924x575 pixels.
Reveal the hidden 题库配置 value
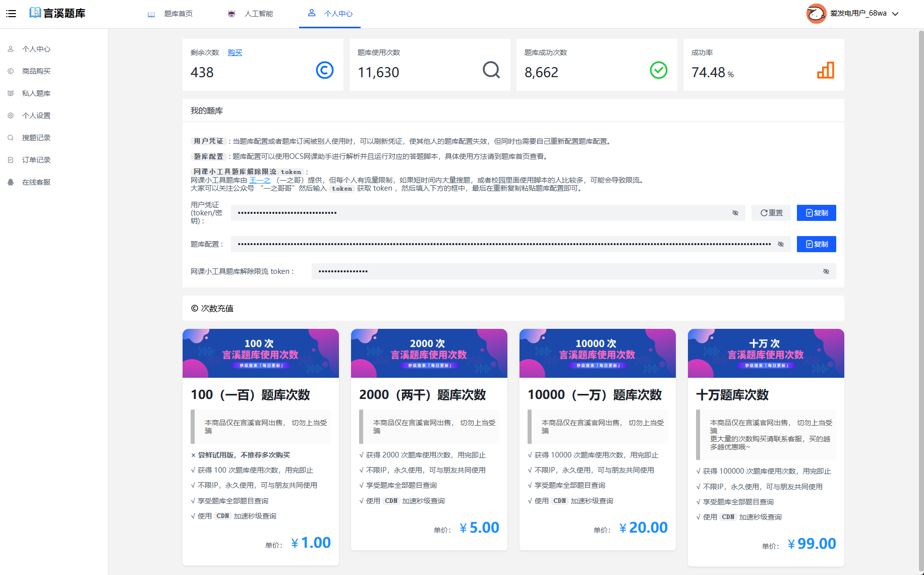(780, 244)
